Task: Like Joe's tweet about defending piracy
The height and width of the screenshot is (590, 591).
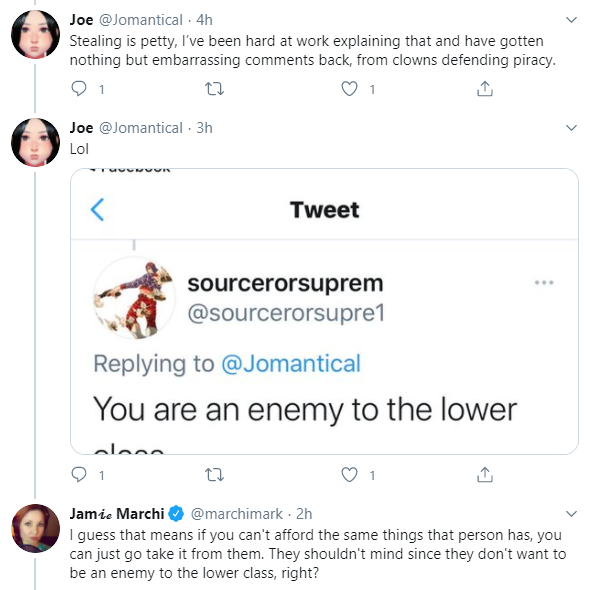Action: coord(349,89)
